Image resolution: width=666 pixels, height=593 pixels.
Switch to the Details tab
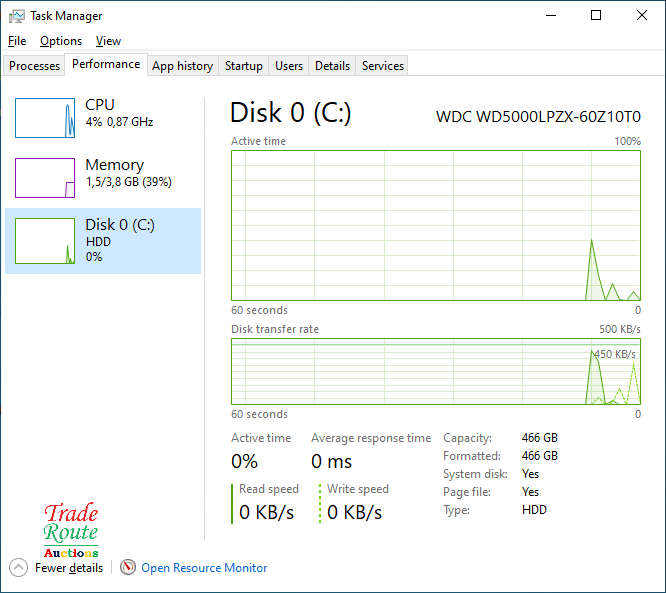point(332,66)
